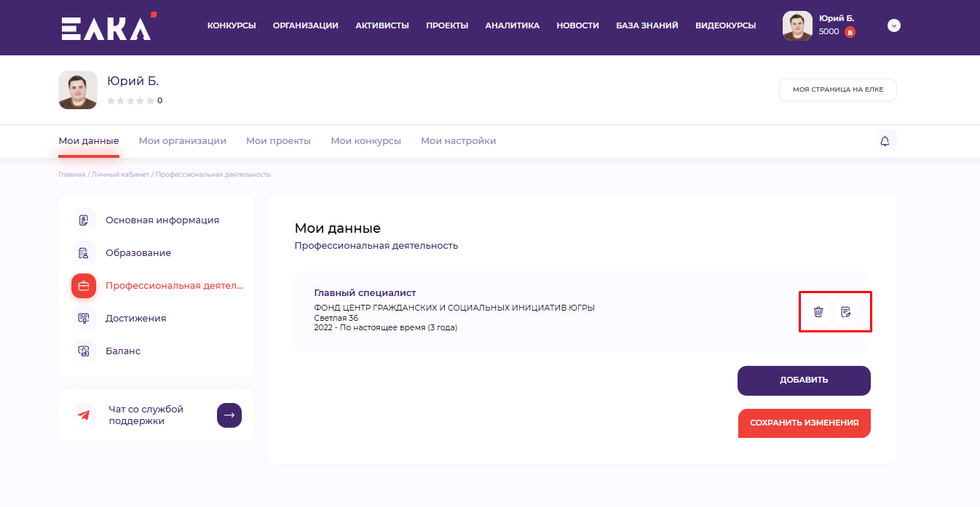Edit the Главный специалист job entry

(845, 312)
